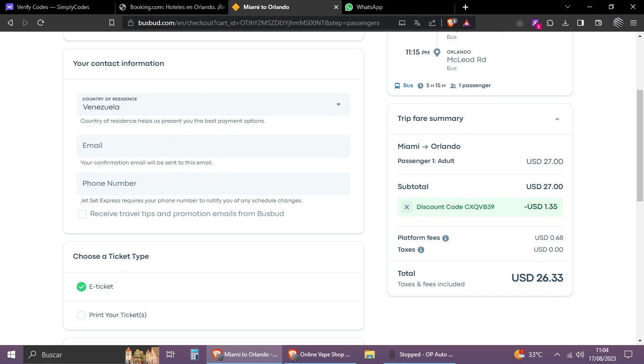
Task: Open File Explorer from the taskbar
Action: (369, 355)
